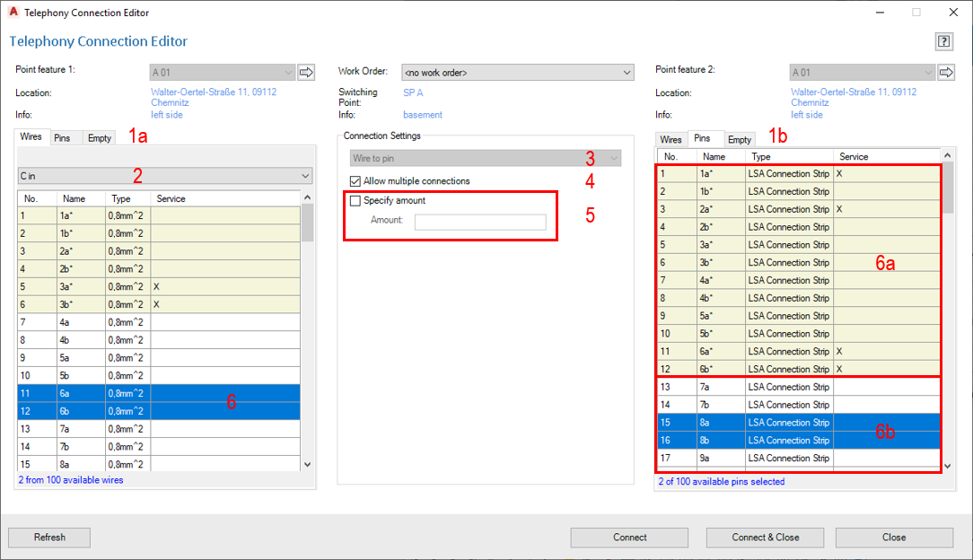This screenshot has height=560, width=973.
Task: Switch to left panel Empty tab
Action: [x=100, y=138]
